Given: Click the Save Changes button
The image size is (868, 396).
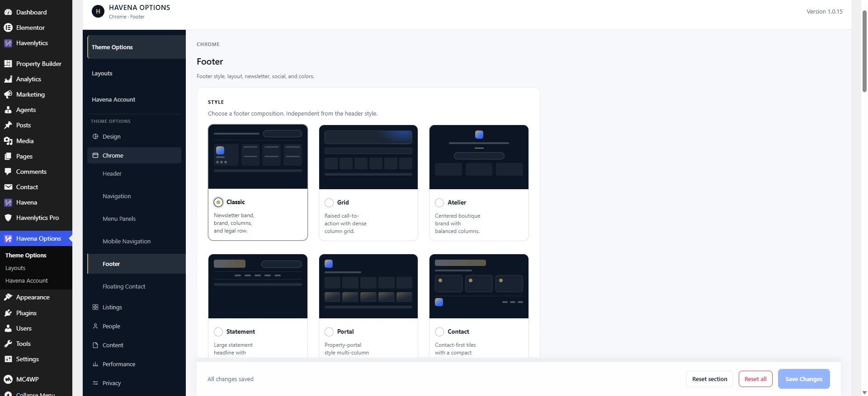Looking at the screenshot, I should click(804, 379).
